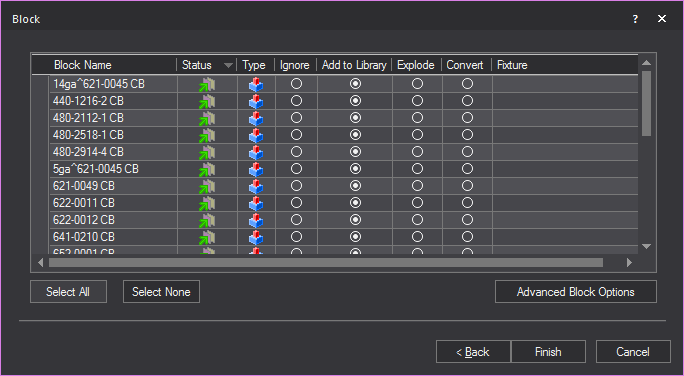
Task: Click type icon in 480-2518-1 CB row
Action: 256,135
